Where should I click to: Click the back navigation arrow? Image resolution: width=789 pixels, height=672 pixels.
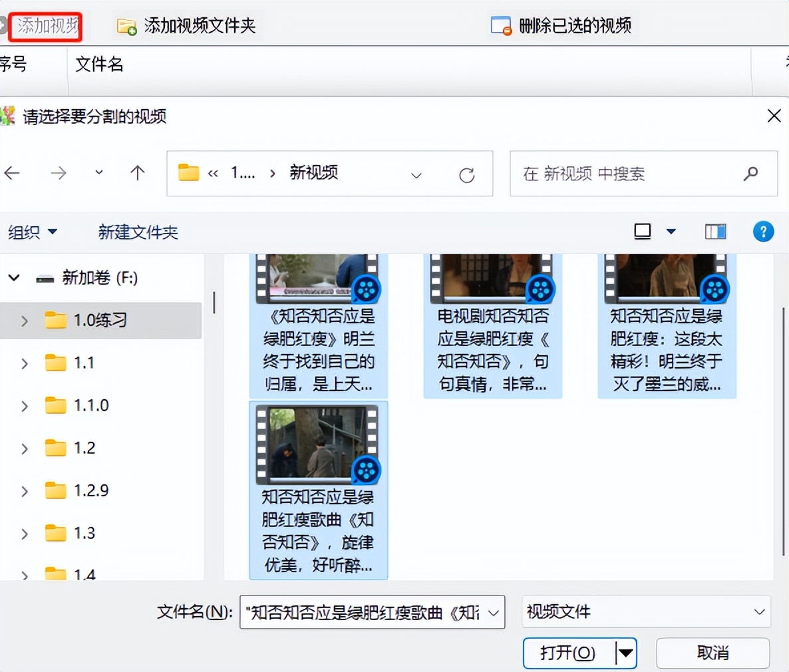click(13, 173)
